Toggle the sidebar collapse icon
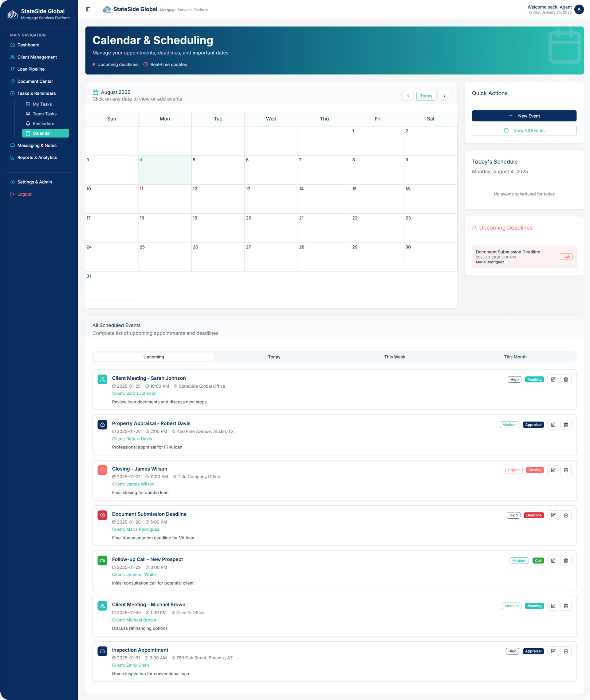Screen dimensions: 590x700 click(x=88, y=9)
